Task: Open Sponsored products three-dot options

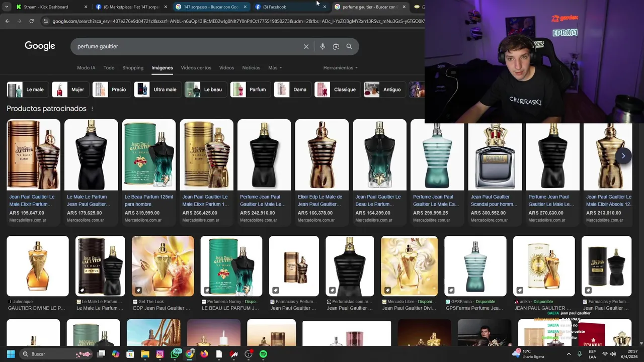Action: 92,109
